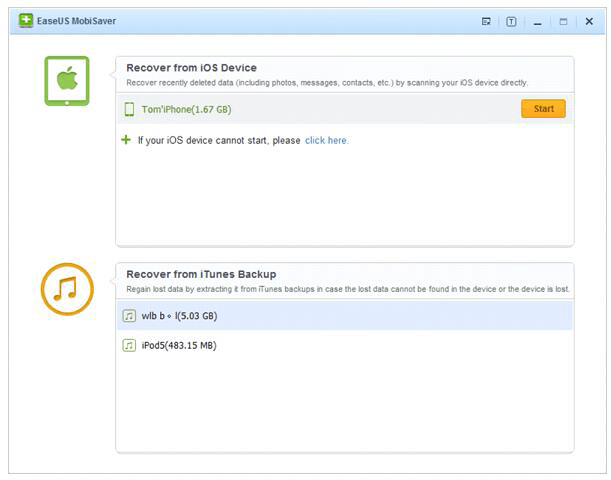Click the boxed T icon in title bar
Screen dimensions: 611x480
coord(511,21)
